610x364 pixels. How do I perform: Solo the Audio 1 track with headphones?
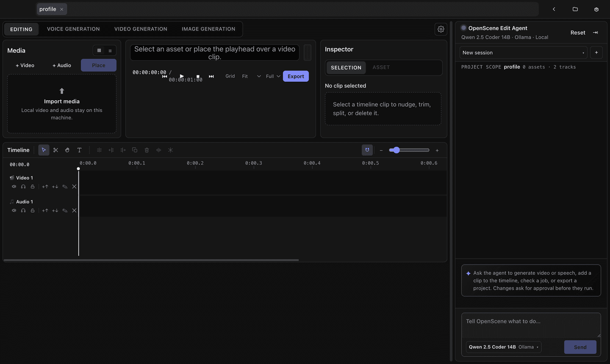click(23, 210)
